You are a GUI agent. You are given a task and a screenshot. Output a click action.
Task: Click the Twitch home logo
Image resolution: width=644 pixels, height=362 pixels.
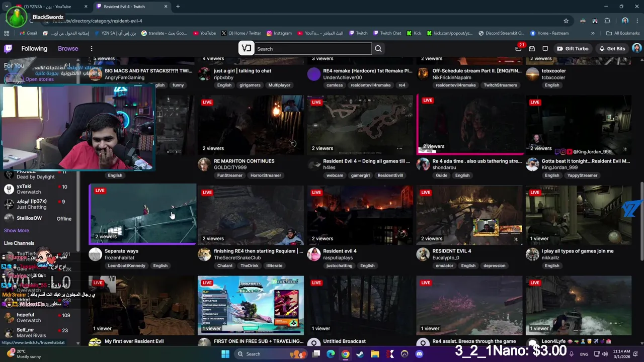click(x=8, y=49)
